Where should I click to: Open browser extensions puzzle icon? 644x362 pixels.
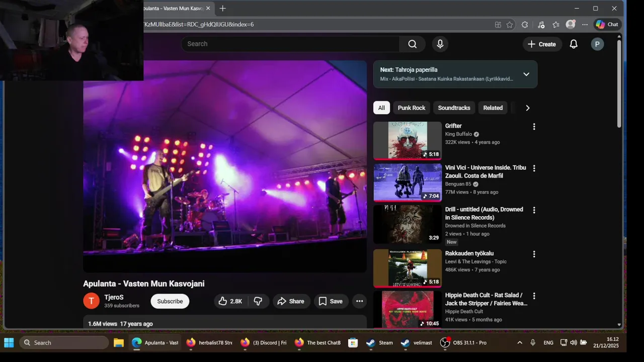525,24
